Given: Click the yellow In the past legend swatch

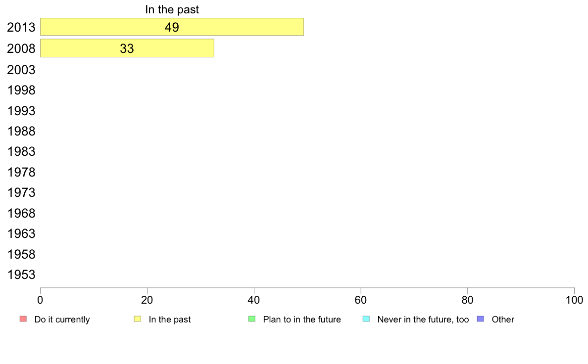Looking at the screenshot, I should (x=138, y=319).
